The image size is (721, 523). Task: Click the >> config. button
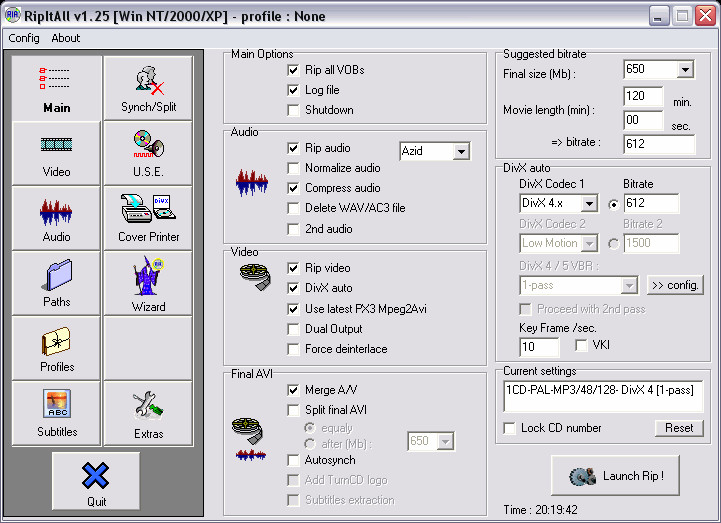tap(675, 285)
